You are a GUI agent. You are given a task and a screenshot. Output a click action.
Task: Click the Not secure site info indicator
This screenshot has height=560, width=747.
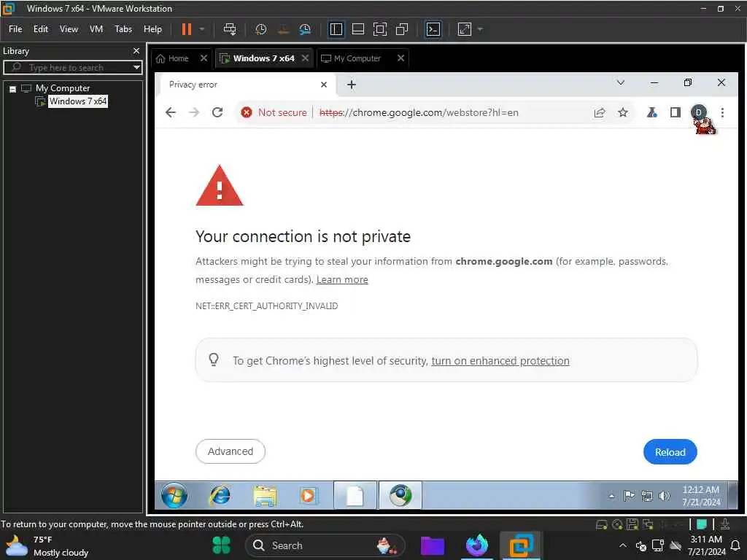click(274, 112)
